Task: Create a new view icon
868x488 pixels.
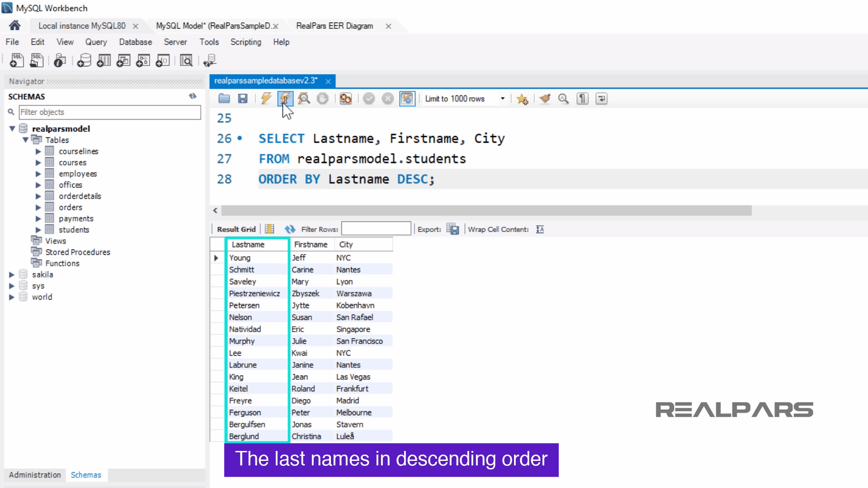Action: (123, 60)
